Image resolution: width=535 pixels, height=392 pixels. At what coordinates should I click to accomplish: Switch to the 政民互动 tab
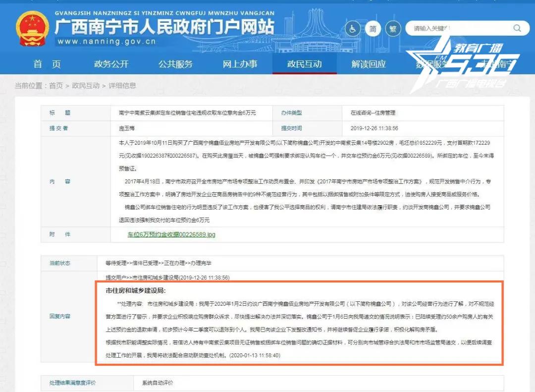point(304,64)
